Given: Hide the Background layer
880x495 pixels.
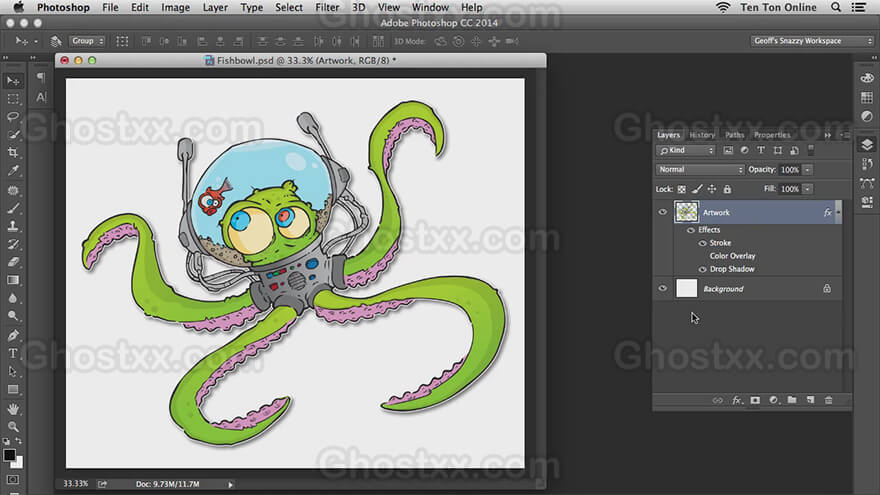Looking at the screenshot, I should point(662,288).
